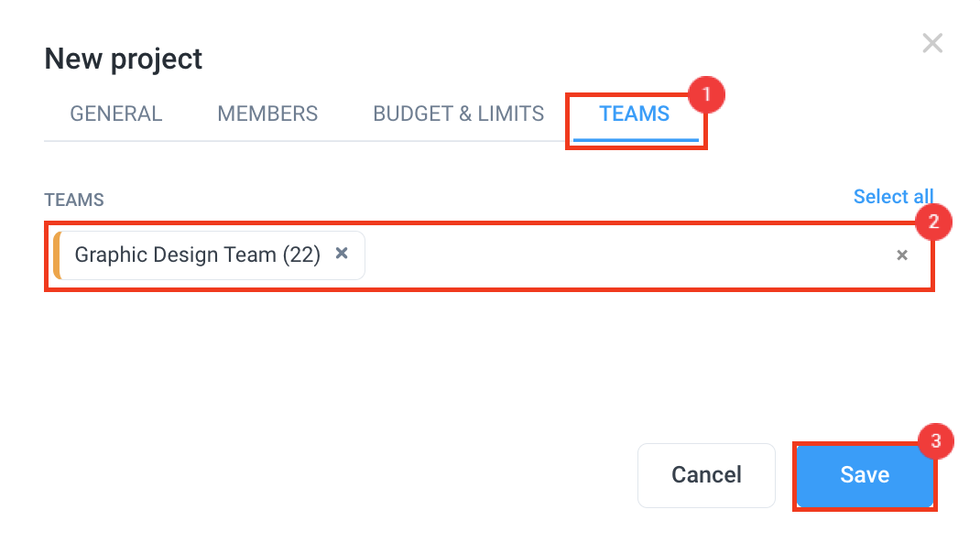The width and height of the screenshot is (980, 553).
Task: Cancel the new project
Action: pos(706,475)
